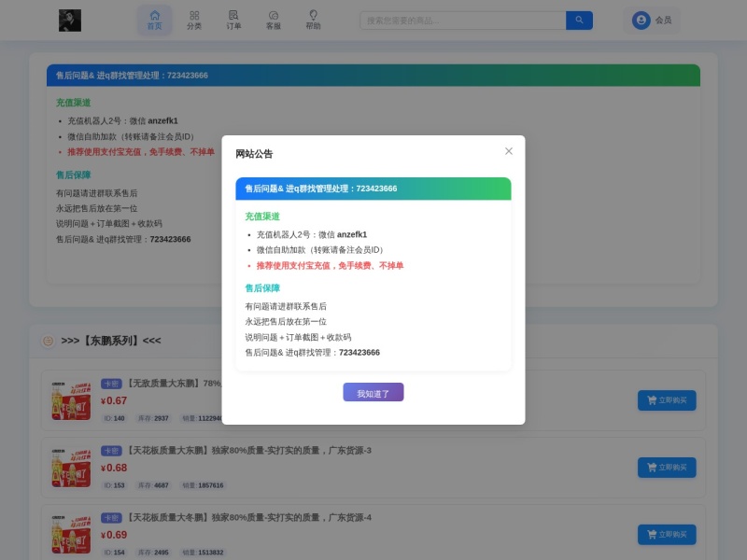Click the ID: 140 badge

click(114, 418)
